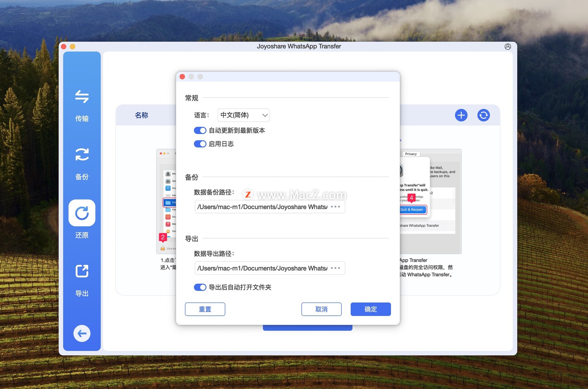Click the Privacy tab in the right guide image
588x389 pixels.
(411, 154)
